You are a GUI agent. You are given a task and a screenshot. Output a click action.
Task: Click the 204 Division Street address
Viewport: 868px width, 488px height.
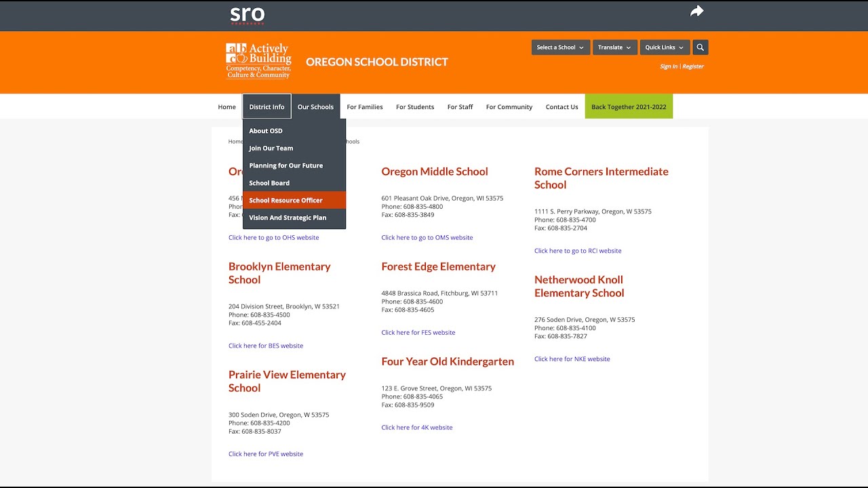(x=284, y=306)
